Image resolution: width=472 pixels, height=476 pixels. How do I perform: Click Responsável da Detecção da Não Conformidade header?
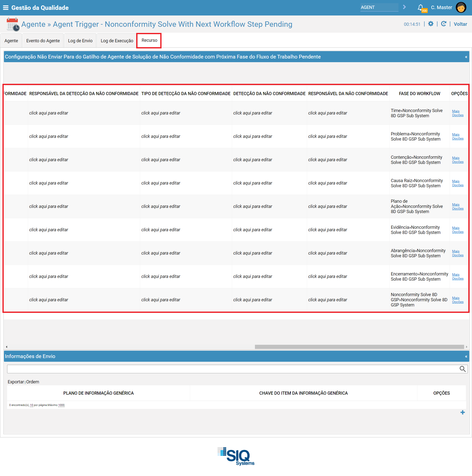(84, 94)
